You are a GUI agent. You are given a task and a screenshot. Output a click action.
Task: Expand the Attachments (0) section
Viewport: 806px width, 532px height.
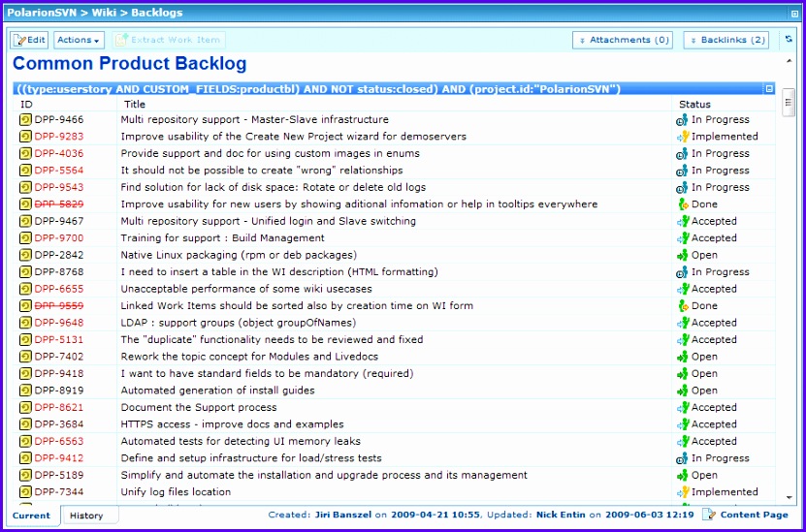[623, 40]
